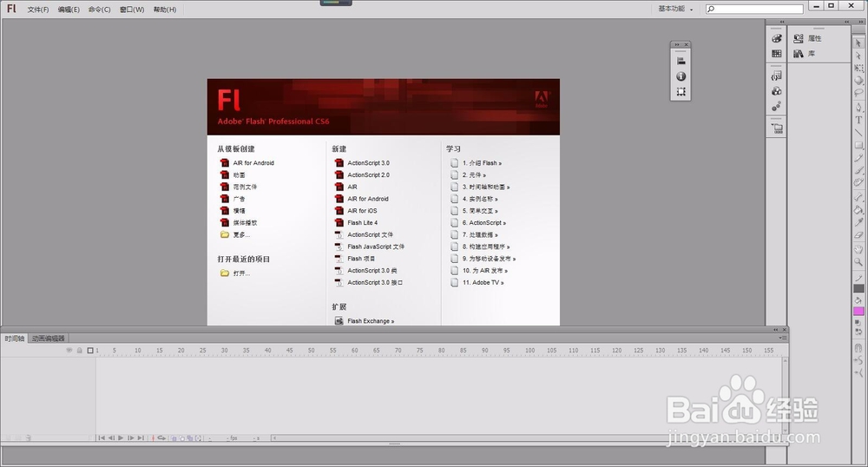Select the Hand tool
868x467 pixels.
(858, 249)
